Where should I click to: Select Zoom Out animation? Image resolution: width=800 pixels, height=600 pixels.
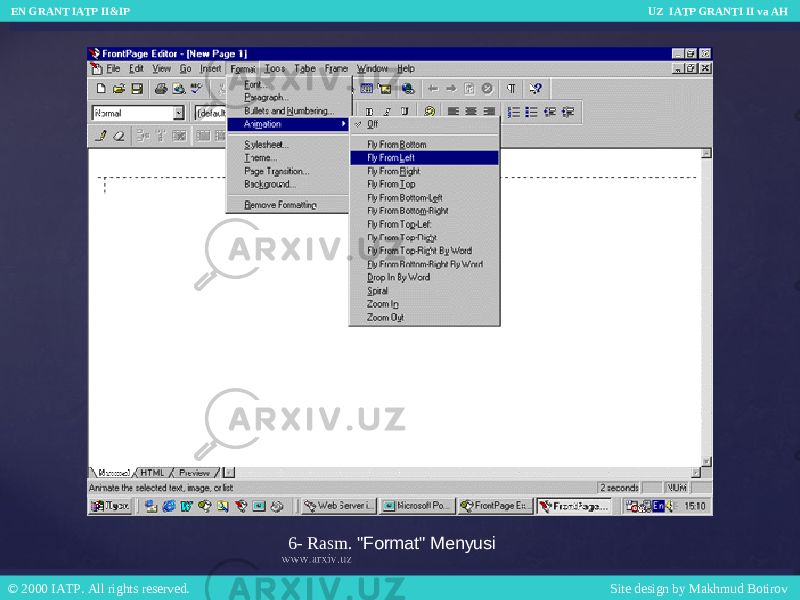pos(424,317)
